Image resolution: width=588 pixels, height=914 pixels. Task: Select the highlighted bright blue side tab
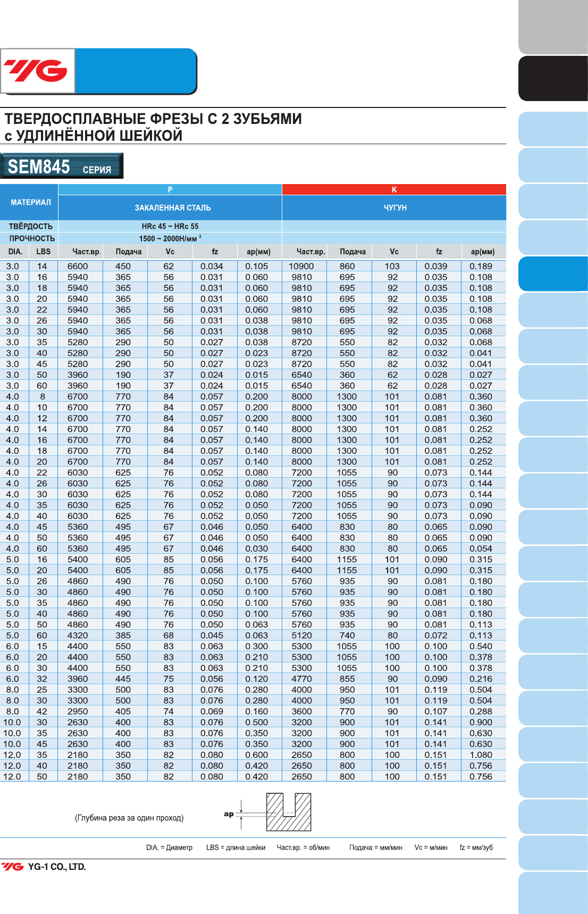click(553, 273)
